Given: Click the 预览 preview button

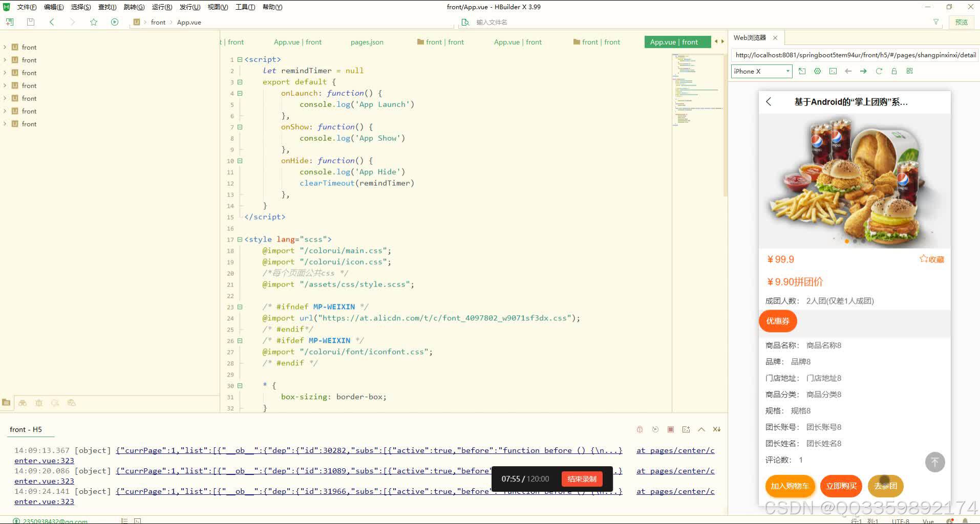Looking at the screenshot, I should [x=961, y=22].
